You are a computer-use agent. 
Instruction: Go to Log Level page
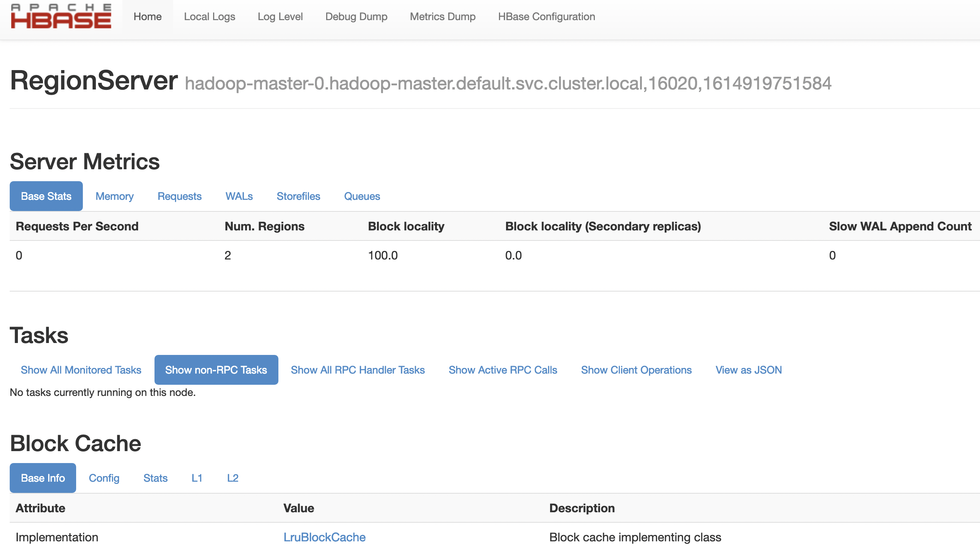280,17
